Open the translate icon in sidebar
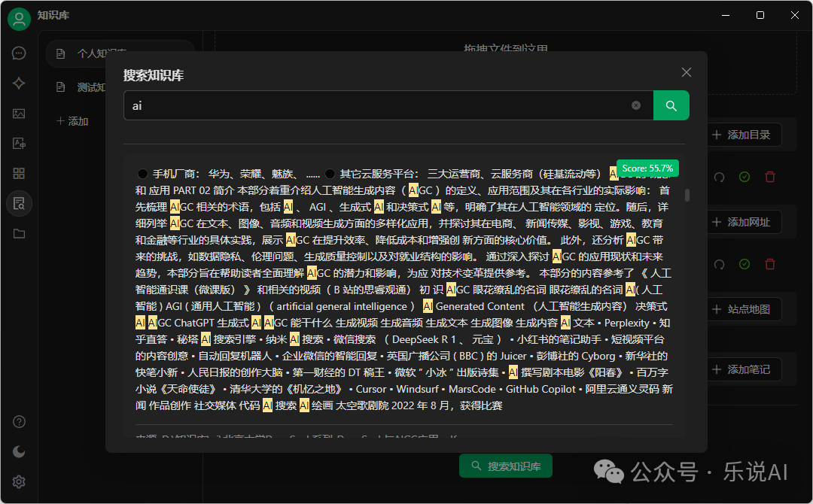813x504 pixels. (x=19, y=144)
